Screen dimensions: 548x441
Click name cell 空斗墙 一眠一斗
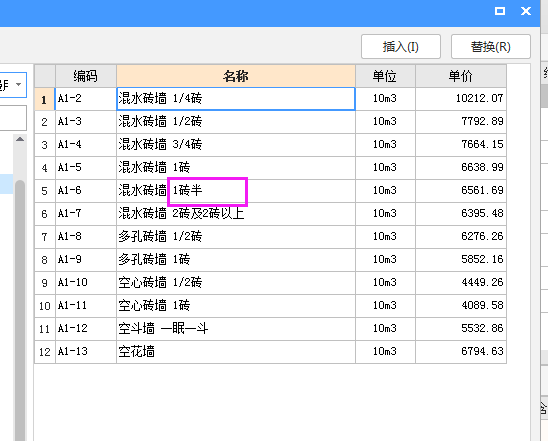pyautogui.click(x=236, y=329)
